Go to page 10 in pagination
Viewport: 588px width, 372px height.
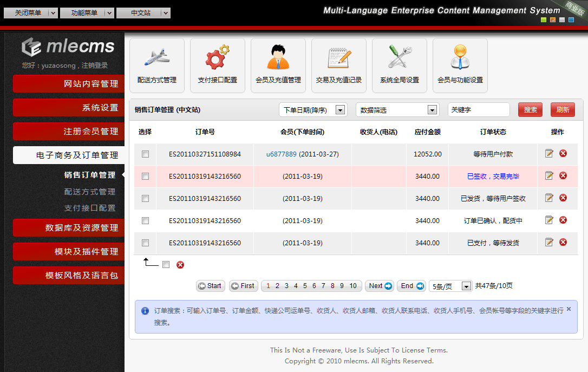pos(353,286)
